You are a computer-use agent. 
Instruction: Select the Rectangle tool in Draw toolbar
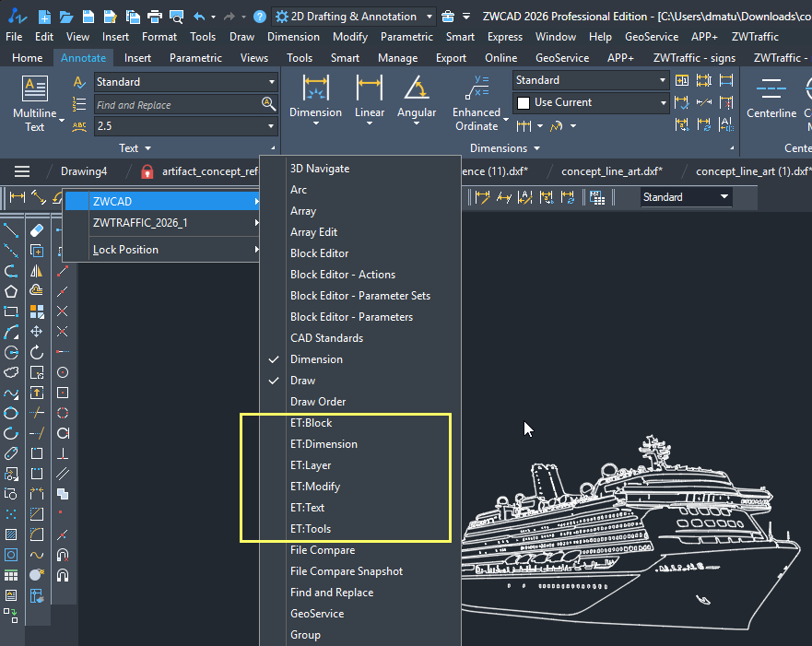point(11,311)
